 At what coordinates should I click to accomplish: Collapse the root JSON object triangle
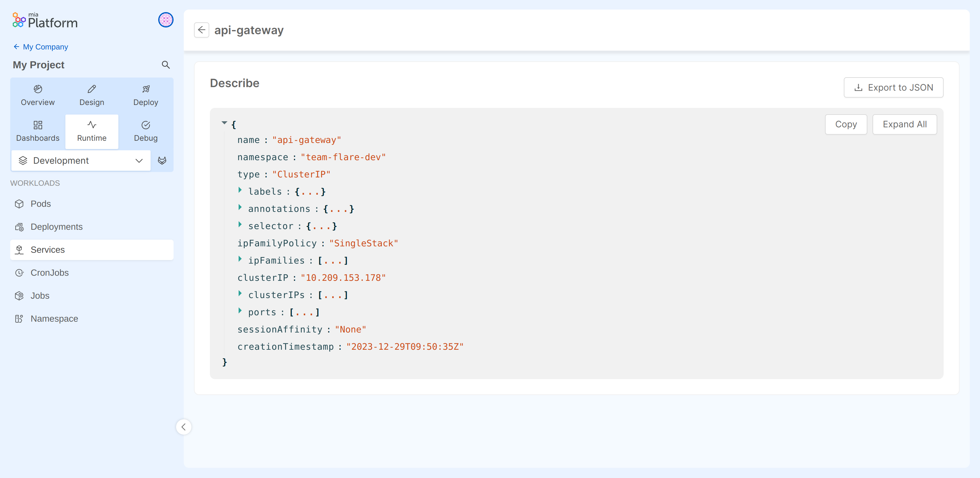pyautogui.click(x=225, y=123)
